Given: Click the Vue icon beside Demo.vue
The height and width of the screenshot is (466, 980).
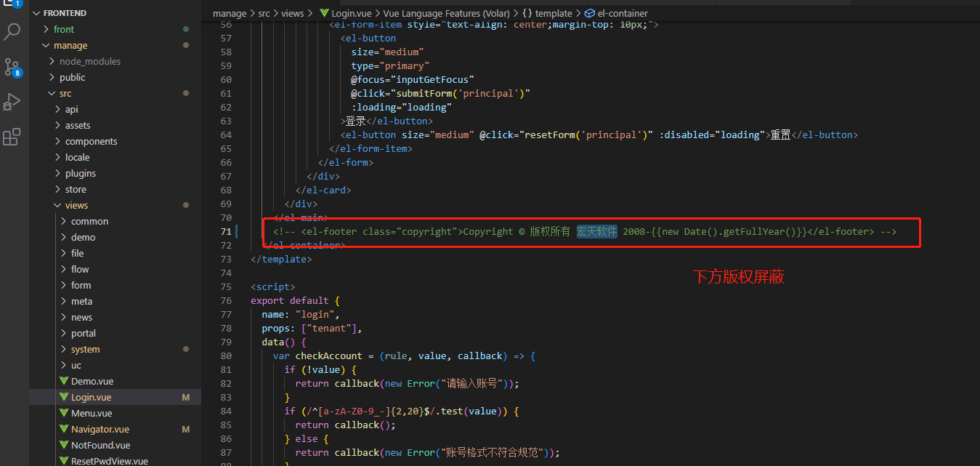Looking at the screenshot, I should coord(64,381).
